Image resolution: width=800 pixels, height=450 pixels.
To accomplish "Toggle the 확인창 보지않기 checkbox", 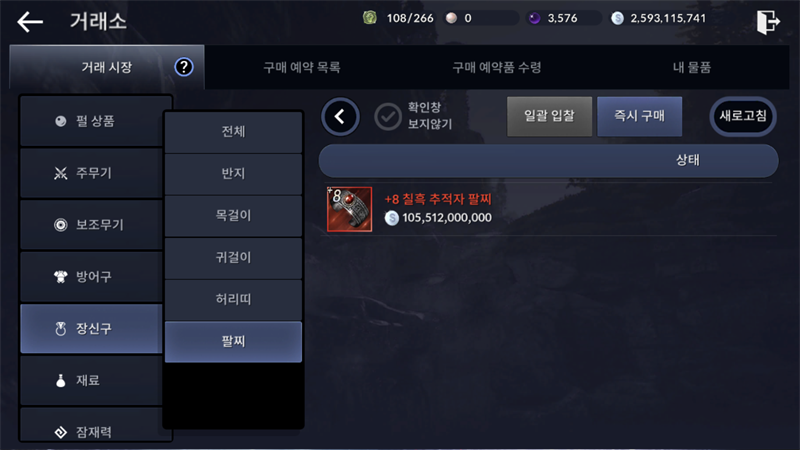I will (x=388, y=116).
